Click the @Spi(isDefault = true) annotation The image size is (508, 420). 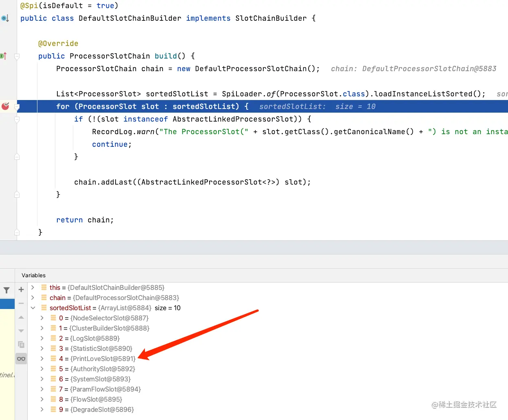point(69,6)
